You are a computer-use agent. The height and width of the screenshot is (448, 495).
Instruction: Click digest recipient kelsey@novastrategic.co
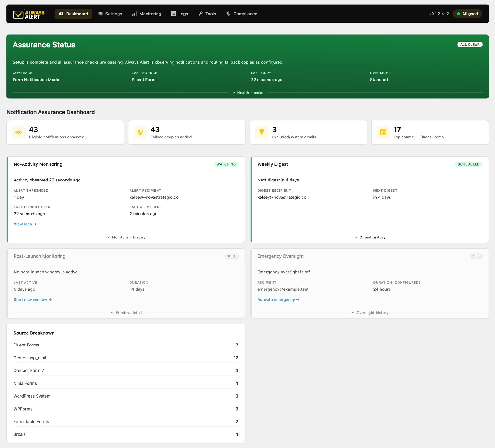pyautogui.click(x=282, y=197)
